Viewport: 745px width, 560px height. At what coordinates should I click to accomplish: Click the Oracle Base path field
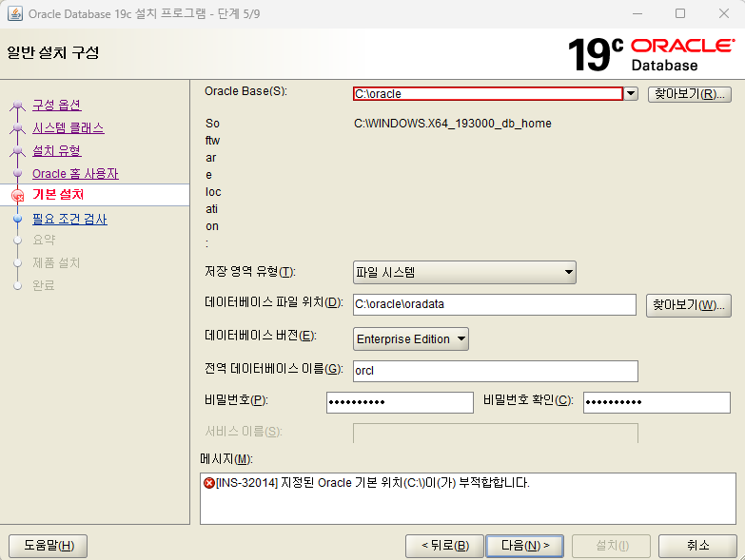pos(488,94)
